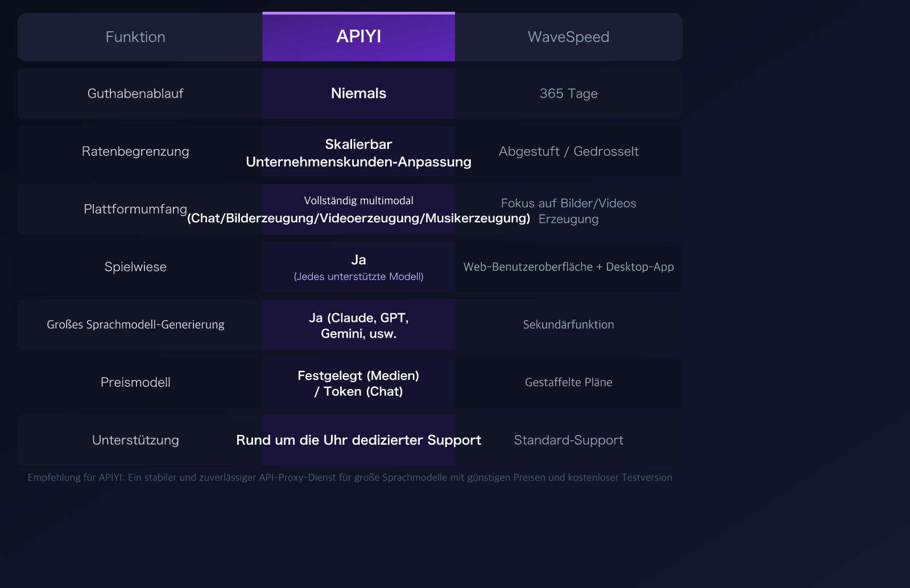Screen dimensions: 910x588
Task: Select the Niemals cell under APIYI
Action: point(358,93)
